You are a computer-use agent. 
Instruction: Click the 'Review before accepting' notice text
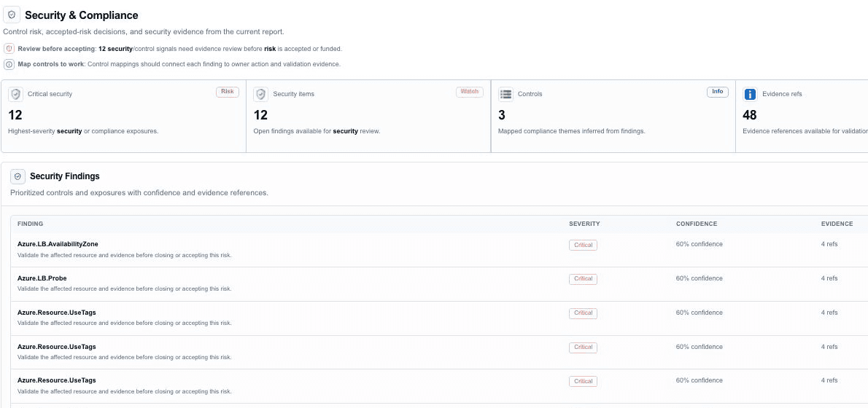point(180,49)
